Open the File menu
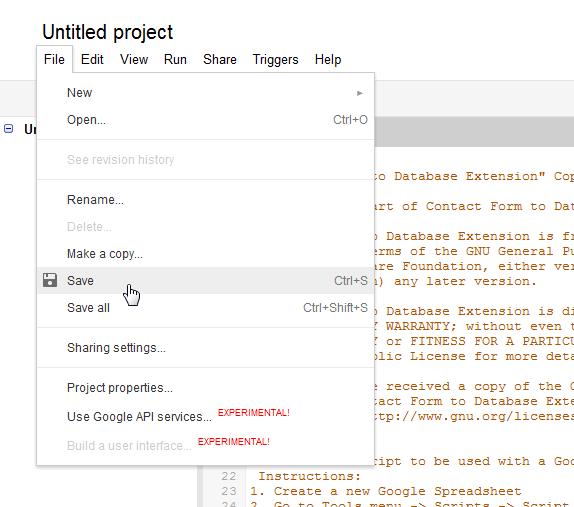574x507 pixels. click(54, 59)
